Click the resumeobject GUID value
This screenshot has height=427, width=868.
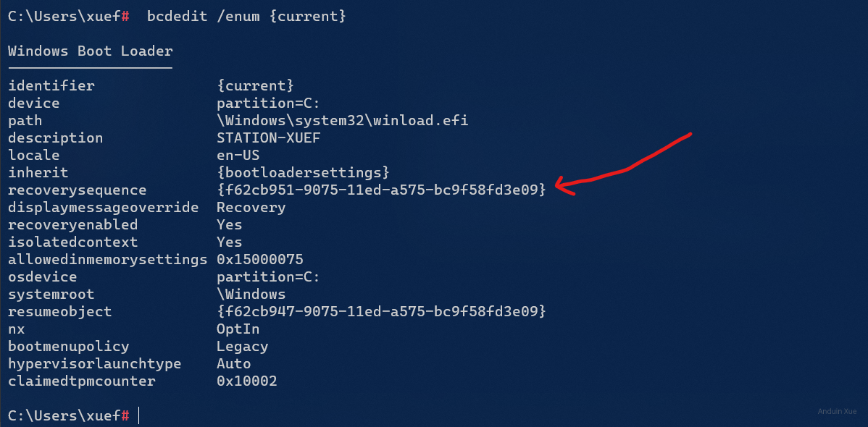381,311
